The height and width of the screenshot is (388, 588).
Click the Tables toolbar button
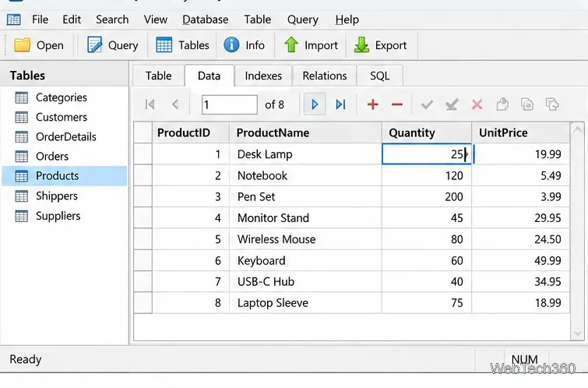[x=182, y=45]
